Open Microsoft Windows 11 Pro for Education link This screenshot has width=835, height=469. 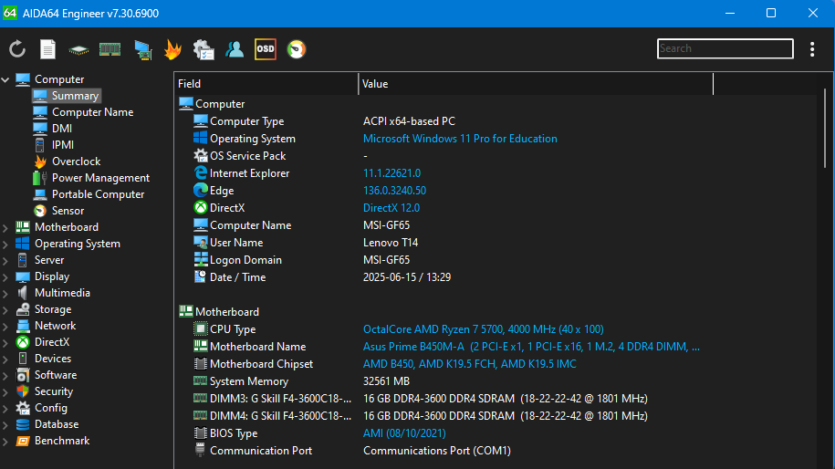pyautogui.click(x=460, y=138)
